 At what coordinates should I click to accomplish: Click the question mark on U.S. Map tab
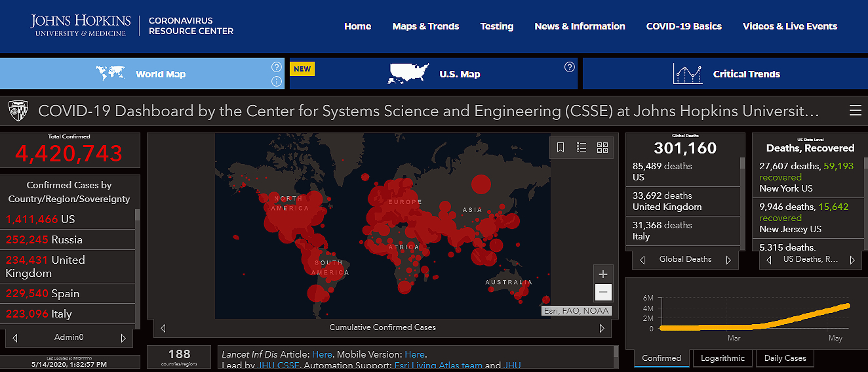pos(569,67)
